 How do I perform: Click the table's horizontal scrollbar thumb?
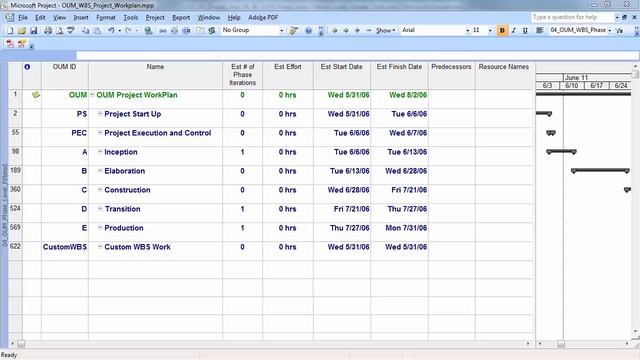click(21, 344)
